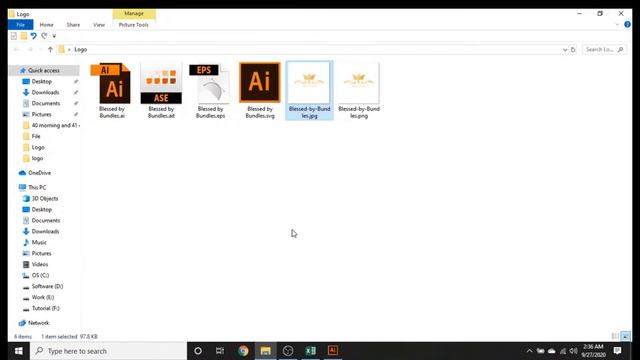Switch to the Home ribbon tab

(x=47, y=25)
